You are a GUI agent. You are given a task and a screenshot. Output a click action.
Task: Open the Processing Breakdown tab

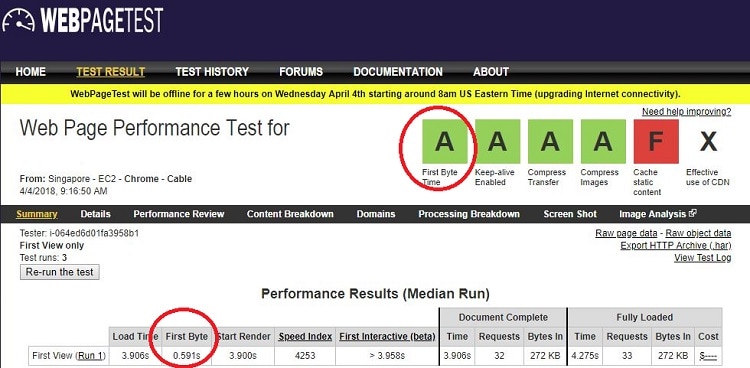469,214
